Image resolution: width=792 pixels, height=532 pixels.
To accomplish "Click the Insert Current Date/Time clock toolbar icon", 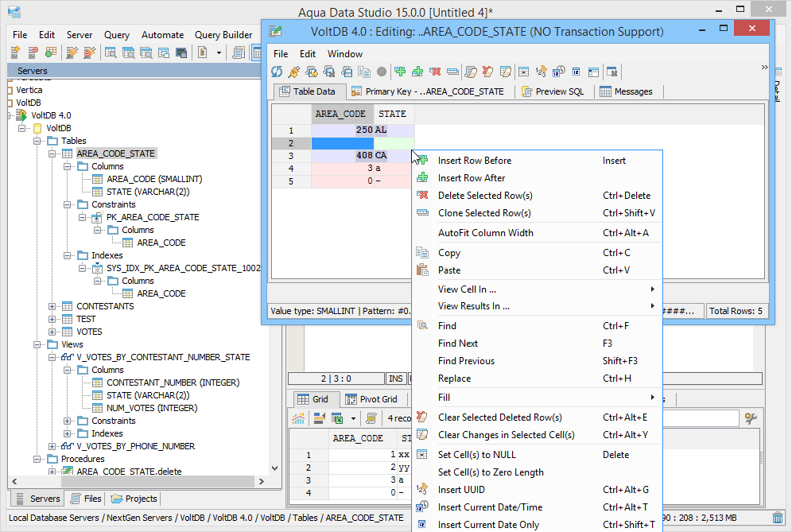I will point(559,72).
